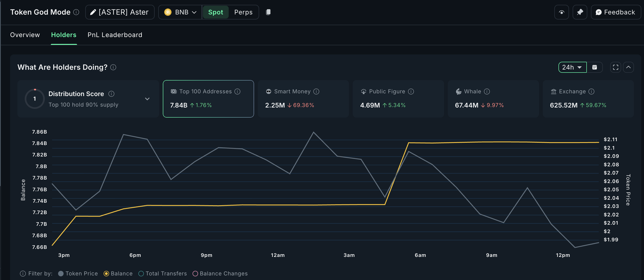Open the PnL Leaderboard tab
644x280 pixels.
(x=115, y=35)
